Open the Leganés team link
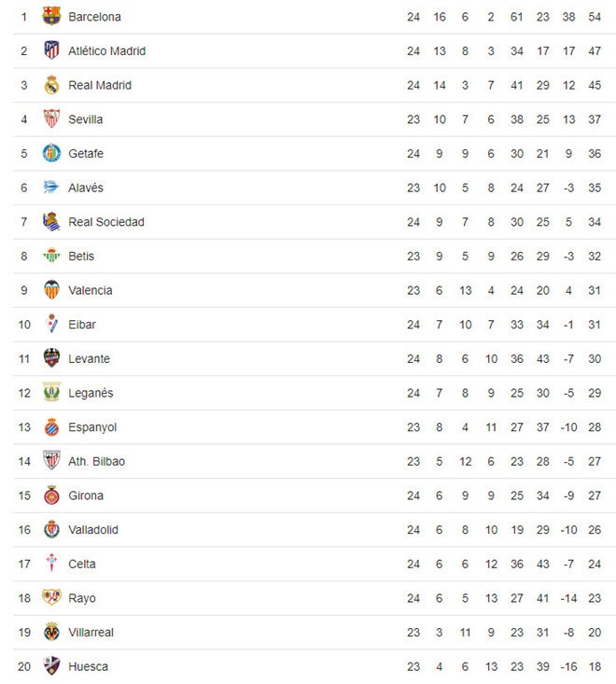 click(91, 393)
